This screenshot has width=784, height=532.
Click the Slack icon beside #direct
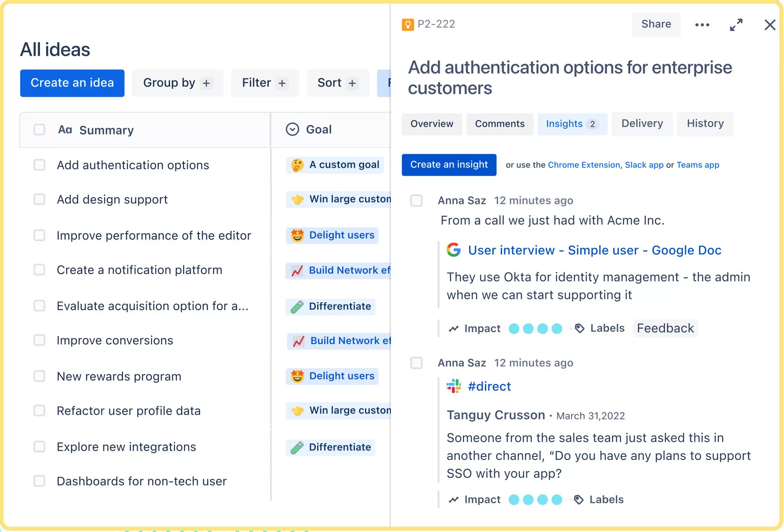[454, 386]
